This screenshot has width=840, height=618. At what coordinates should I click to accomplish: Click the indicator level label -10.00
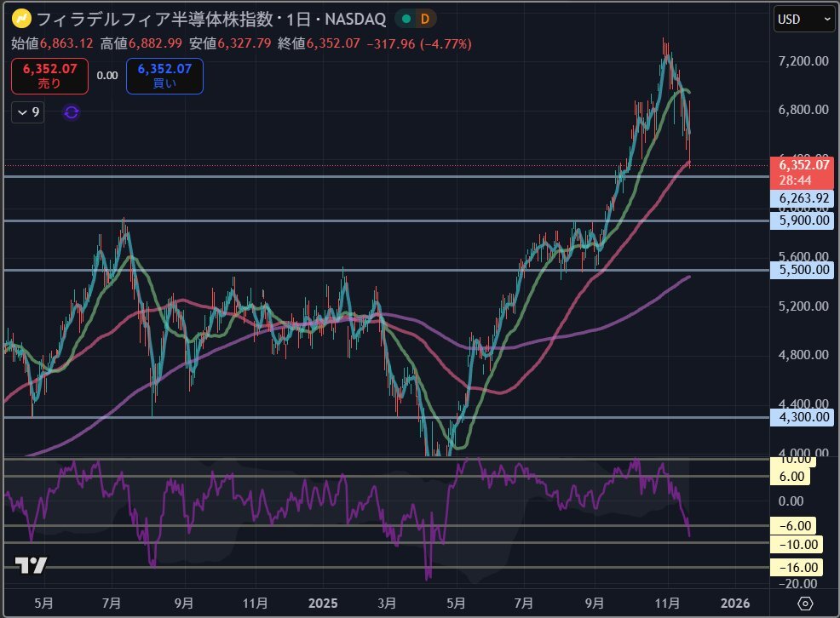797,545
